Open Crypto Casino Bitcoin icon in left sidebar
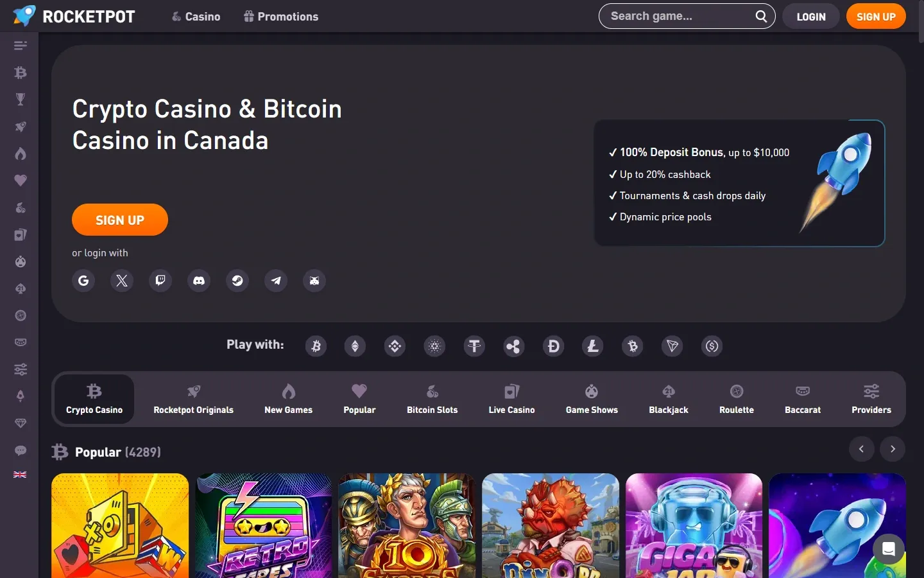924x578 pixels. click(x=21, y=73)
